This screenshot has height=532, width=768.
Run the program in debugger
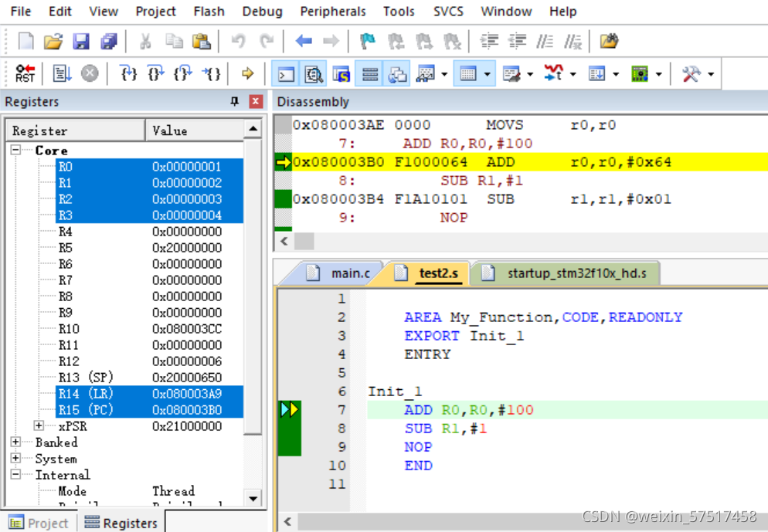click(x=62, y=74)
